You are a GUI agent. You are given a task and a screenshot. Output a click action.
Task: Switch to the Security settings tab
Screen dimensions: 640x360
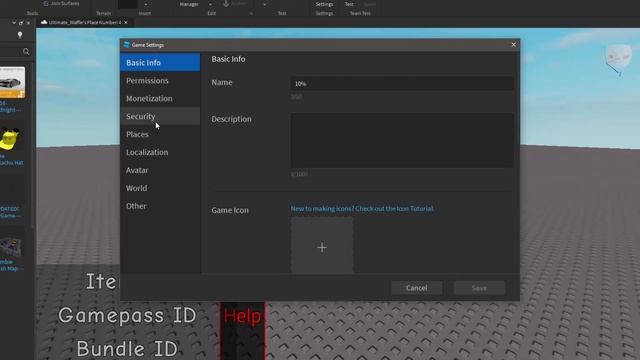click(x=160, y=116)
